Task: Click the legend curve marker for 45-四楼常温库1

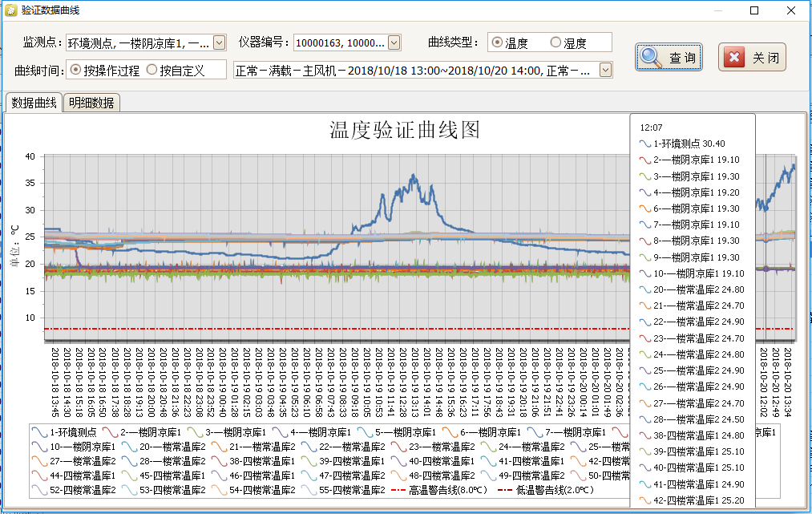Action: click(x=129, y=476)
